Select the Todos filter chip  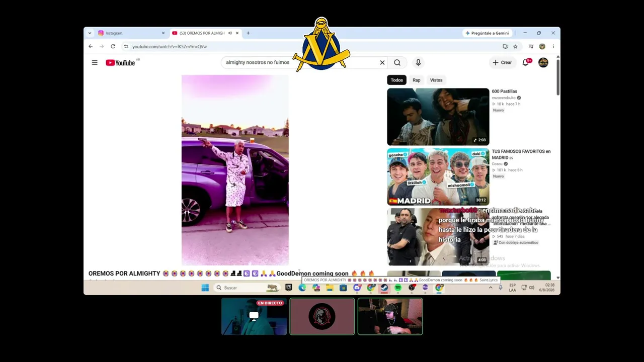pos(397,80)
